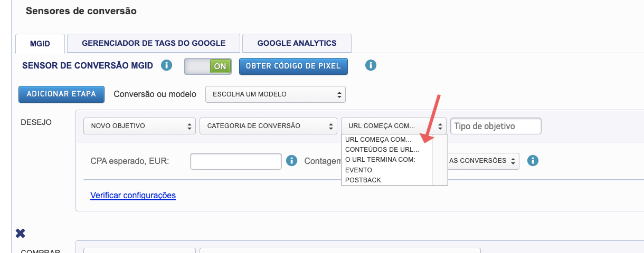644x253 pixels.
Task: Remove stage with the X icon
Action: (x=21, y=233)
